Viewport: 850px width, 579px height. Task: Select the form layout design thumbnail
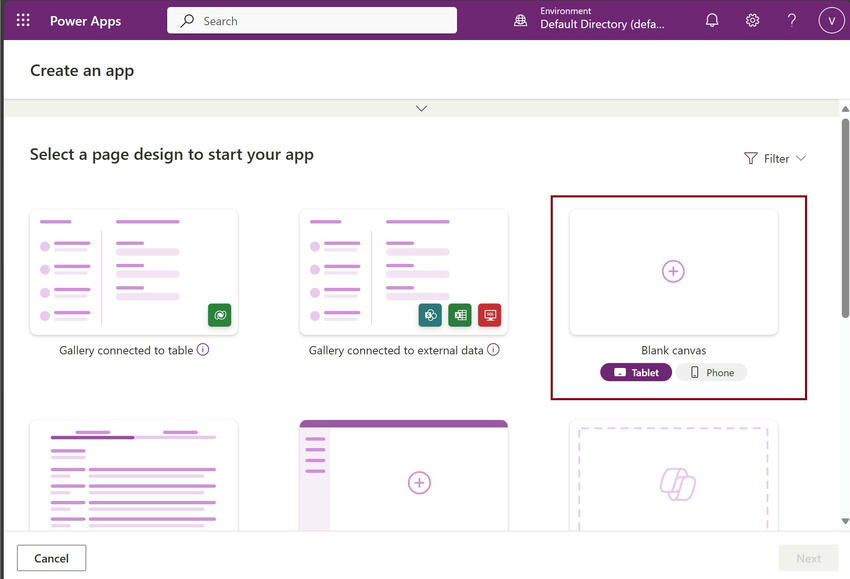coord(134,475)
